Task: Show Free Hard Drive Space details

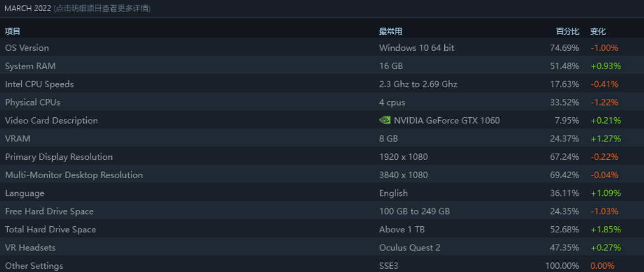Action: tap(49, 211)
